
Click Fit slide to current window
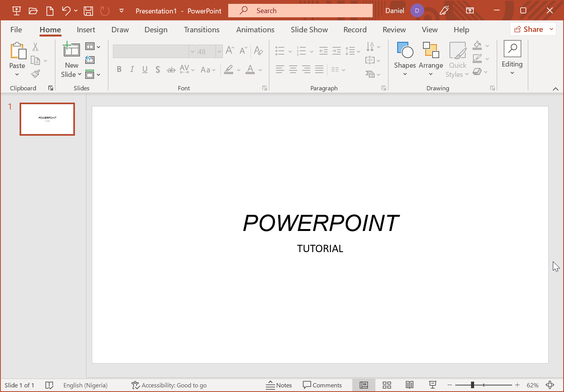pyautogui.click(x=550, y=385)
